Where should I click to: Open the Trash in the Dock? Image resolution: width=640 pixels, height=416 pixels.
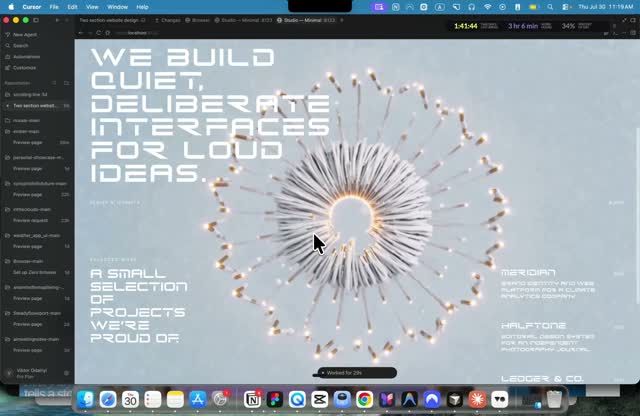[554, 399]
